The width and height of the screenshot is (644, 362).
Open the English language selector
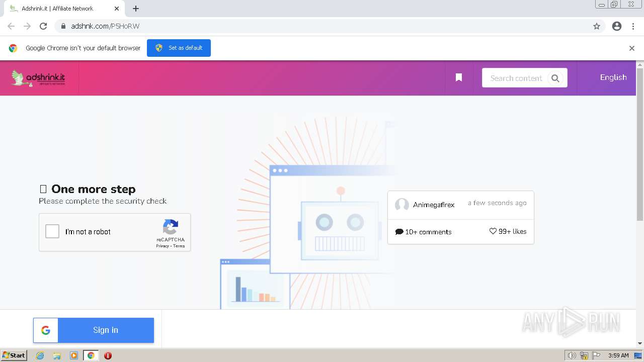click(613, 77)
